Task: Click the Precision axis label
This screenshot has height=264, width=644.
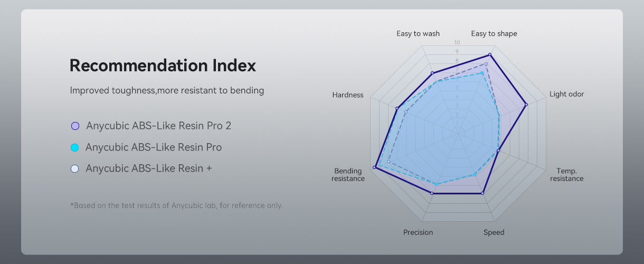Action: tap(418, 232)
